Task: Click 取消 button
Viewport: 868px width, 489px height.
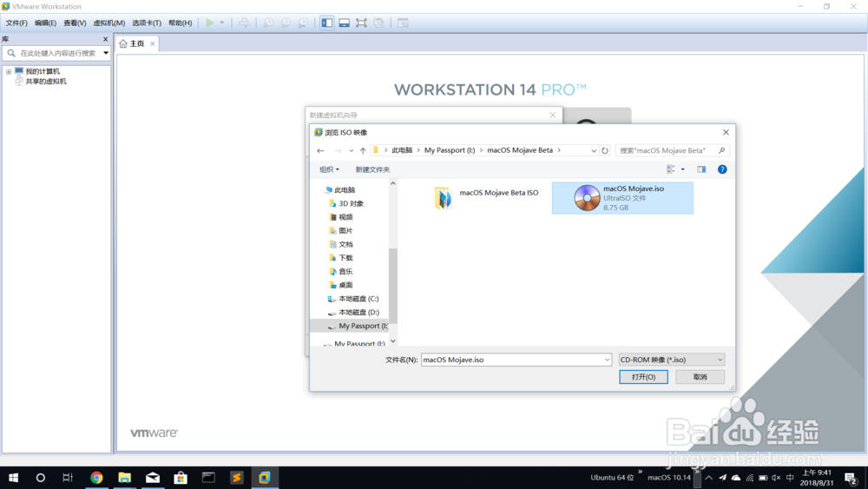Action: tap(700, 377)
